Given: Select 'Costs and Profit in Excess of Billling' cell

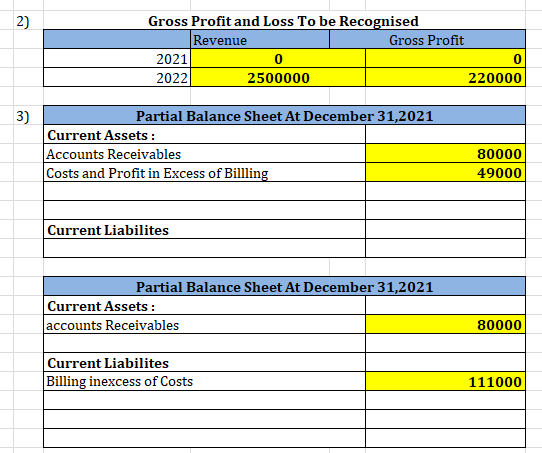Looking at the screenshot, I should (205, 172).
